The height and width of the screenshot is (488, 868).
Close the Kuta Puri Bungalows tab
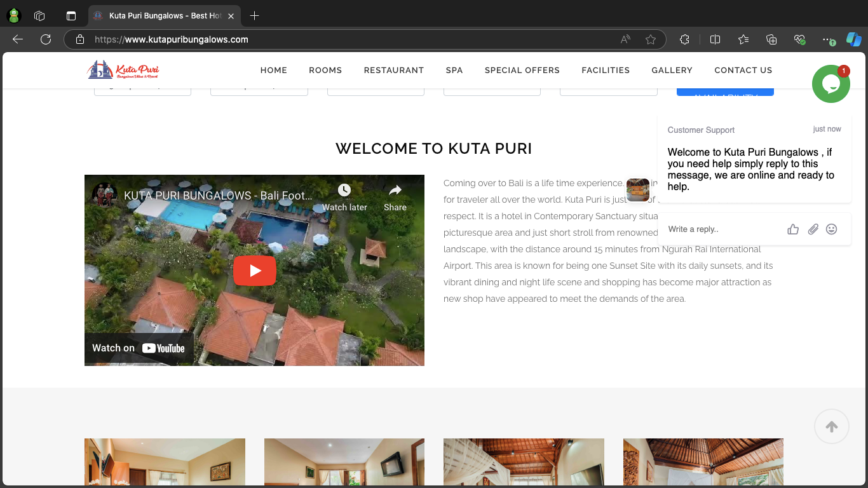[x=230, y=16]
